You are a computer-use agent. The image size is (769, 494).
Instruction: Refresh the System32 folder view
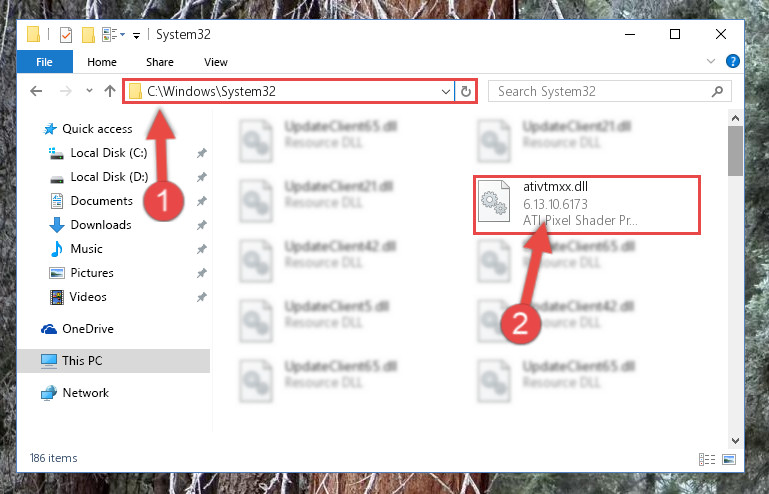tap(465, 91)
